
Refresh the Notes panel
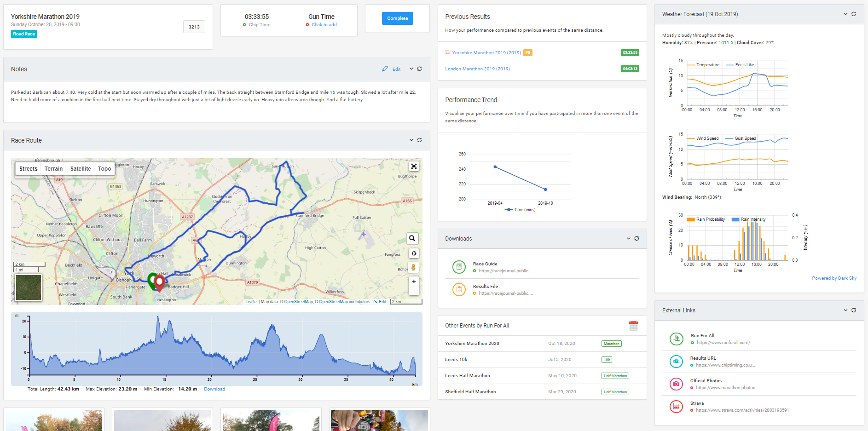click(x=419, y=69)
